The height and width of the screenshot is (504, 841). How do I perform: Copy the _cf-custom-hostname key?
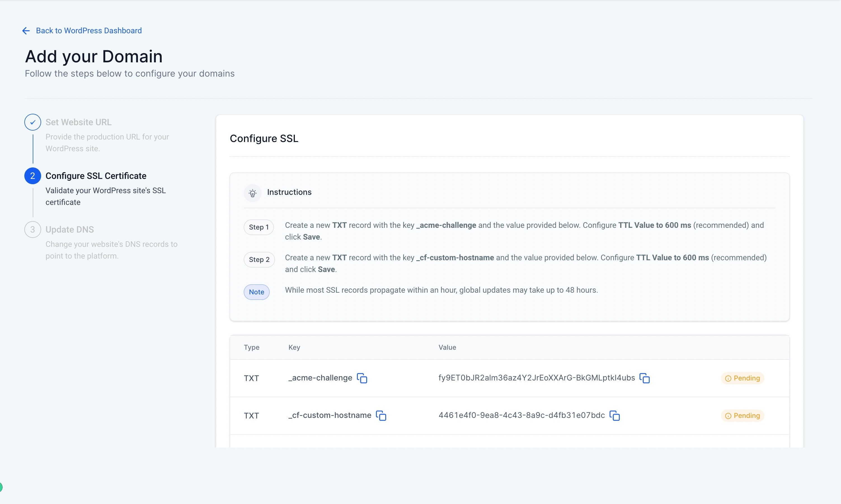pyautogui.click(x=381, y=415)
